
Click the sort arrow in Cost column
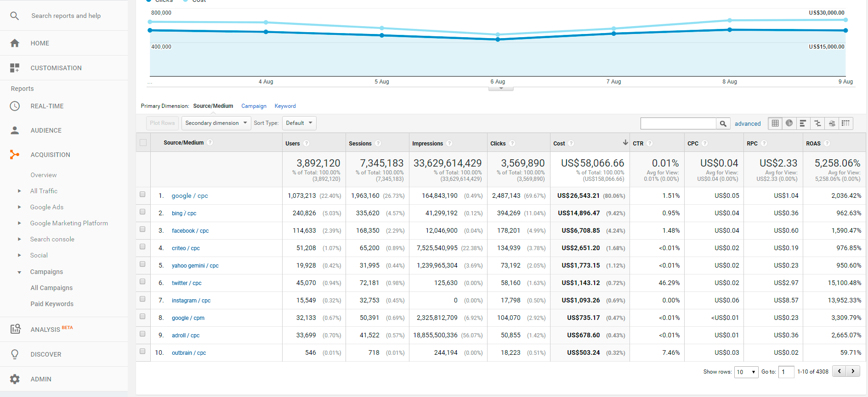pos(625,143)
